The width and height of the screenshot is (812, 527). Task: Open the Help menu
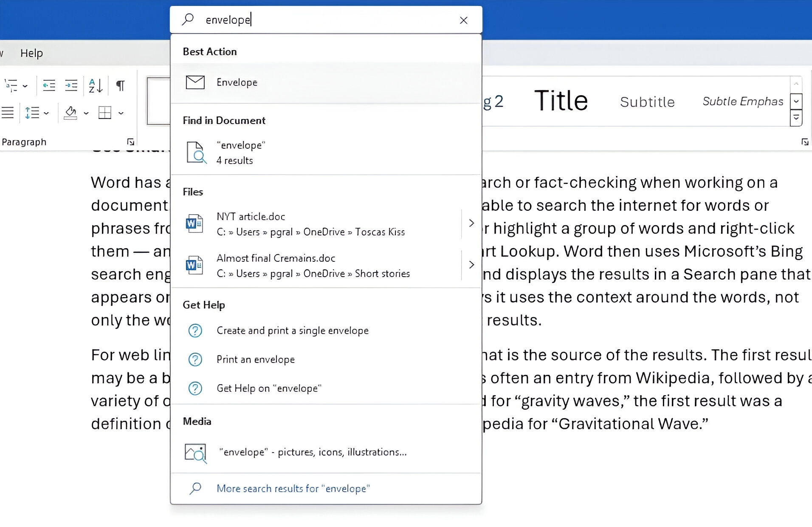tap(31, 53)
